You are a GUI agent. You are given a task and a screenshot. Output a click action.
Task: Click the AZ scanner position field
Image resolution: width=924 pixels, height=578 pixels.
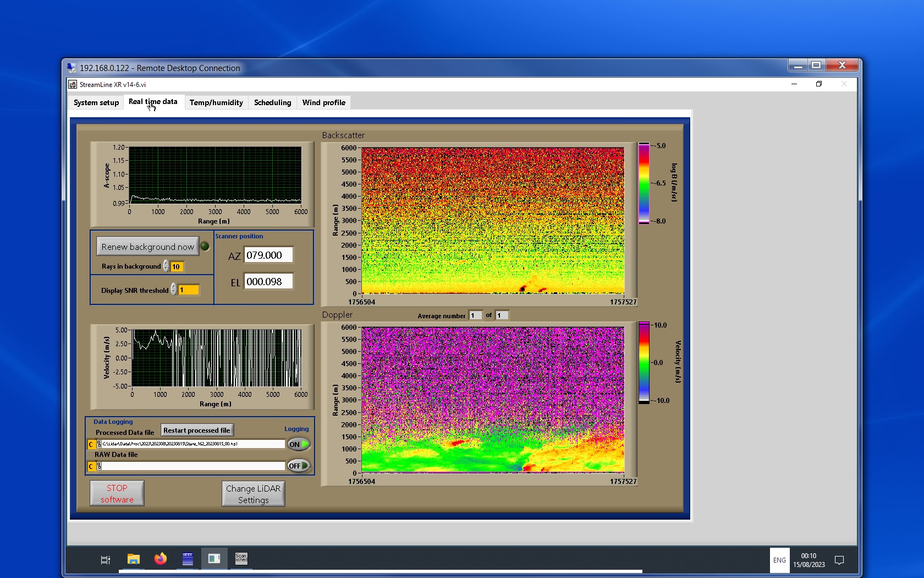pos(268,255)
